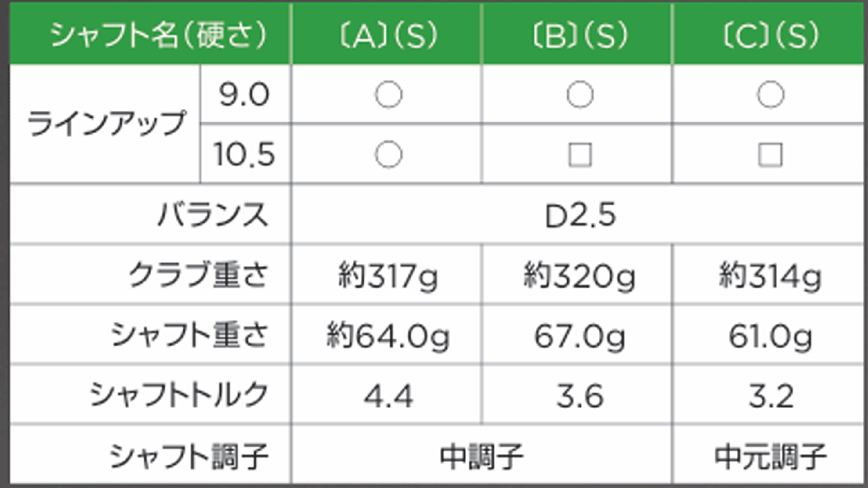868x488 pixels.
Task: Click the 中元調子 kick point cell
Action: [771, 455]
